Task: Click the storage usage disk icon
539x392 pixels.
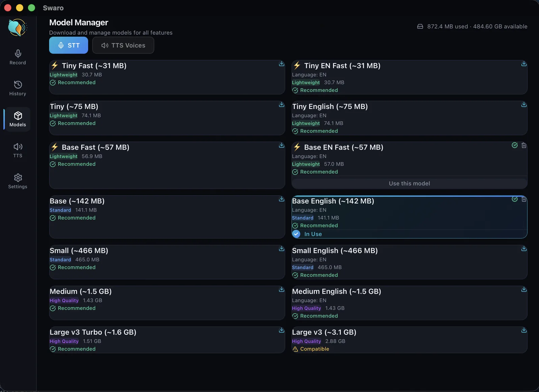Action: click(x=420, y=26)
